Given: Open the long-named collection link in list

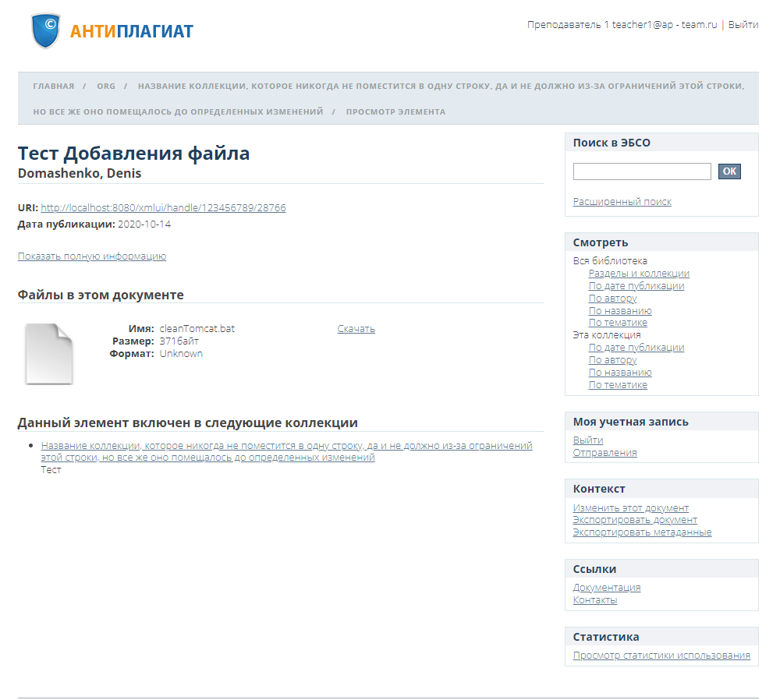Looking at the screenshot, I should (x=286, y=446).
